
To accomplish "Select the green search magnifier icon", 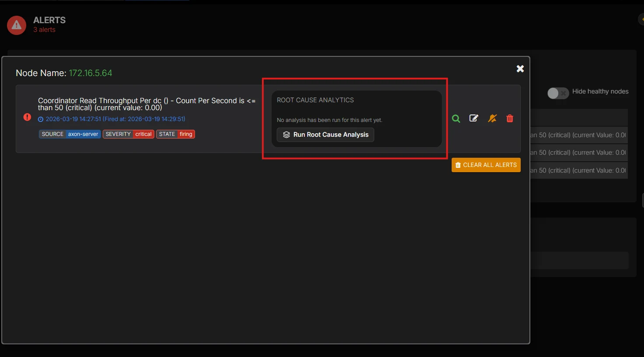I will 456,118.
